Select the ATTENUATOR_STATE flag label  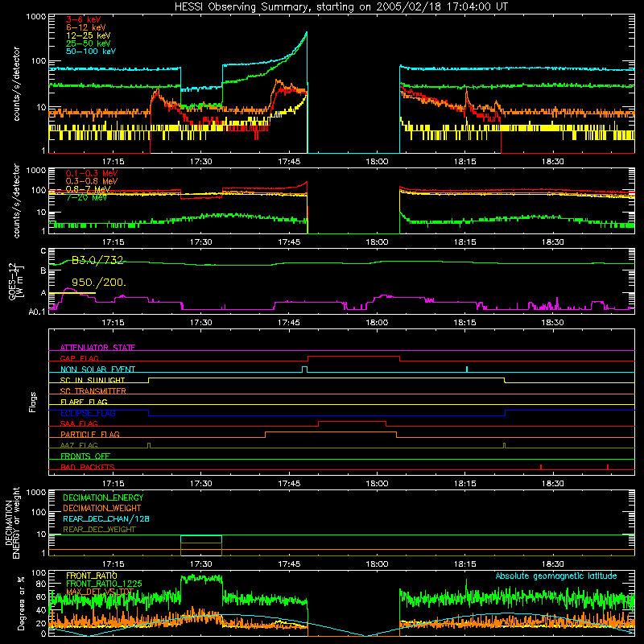click(97, 348)
